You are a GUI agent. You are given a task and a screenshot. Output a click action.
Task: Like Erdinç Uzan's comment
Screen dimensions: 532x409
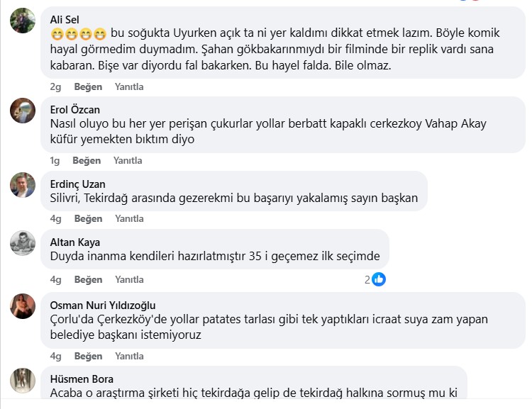point(88,218)
